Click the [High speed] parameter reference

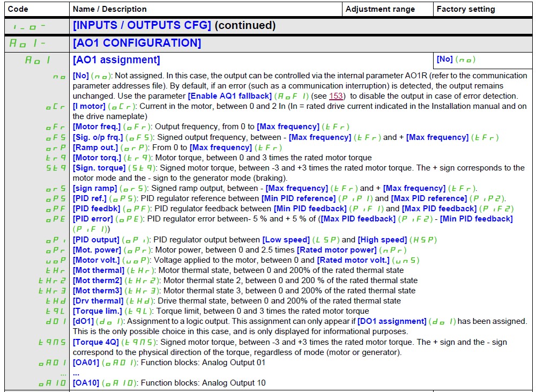click(x=382, y=240)
